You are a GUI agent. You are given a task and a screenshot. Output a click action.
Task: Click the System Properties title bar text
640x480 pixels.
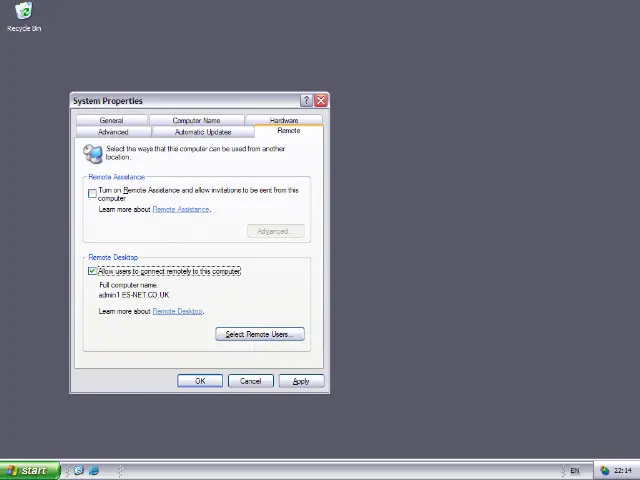(108, 101)
